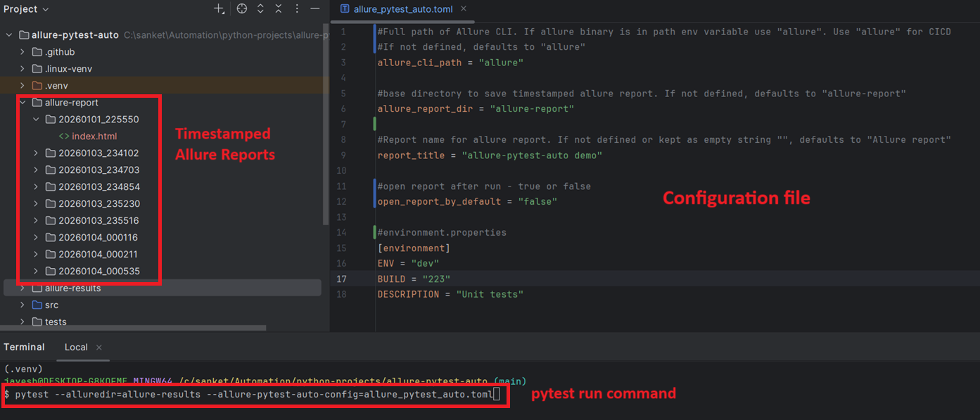Expand the .linux-venv folder chevron

(23, 69)
